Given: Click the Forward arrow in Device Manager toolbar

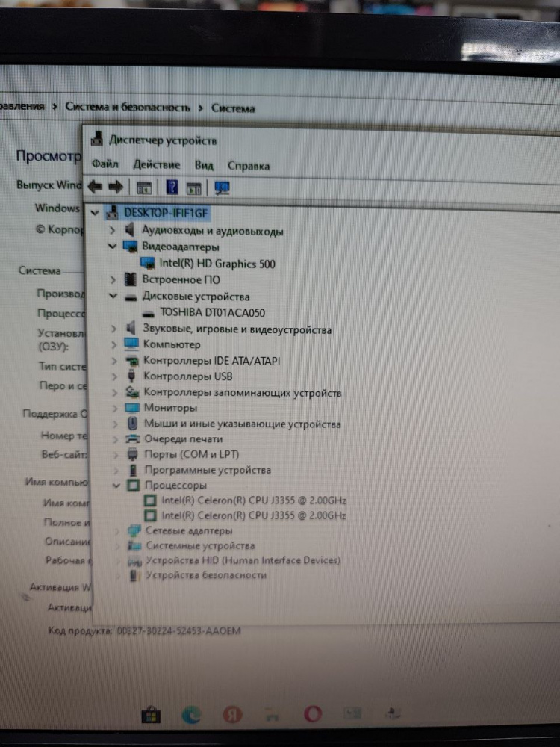Looking at the screenshot, I should click(114, 187).
